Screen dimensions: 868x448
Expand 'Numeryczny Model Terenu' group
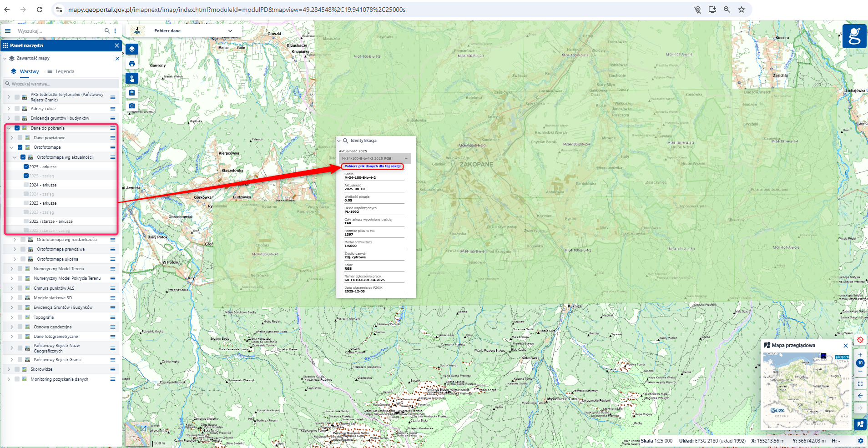[12, 269]
